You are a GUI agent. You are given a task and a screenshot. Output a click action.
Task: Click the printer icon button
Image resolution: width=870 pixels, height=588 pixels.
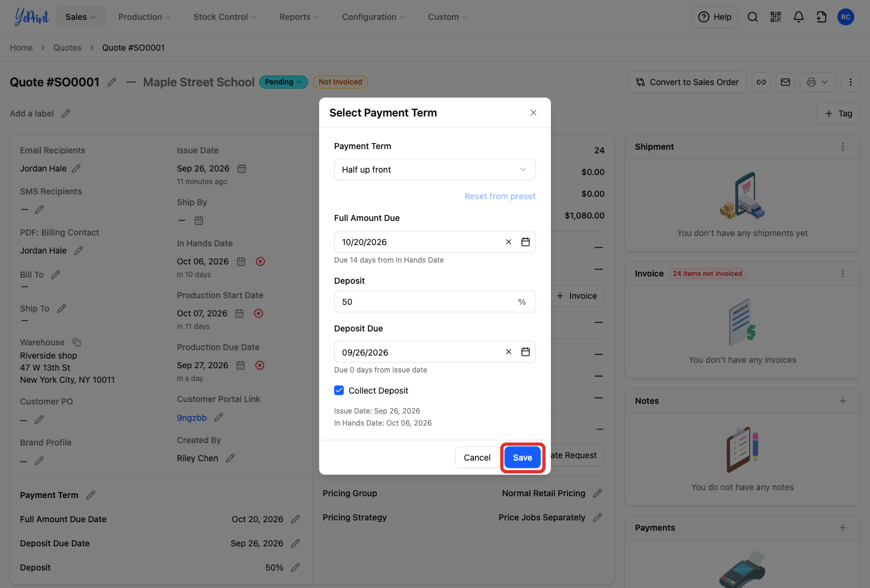[x=811, y=82]
